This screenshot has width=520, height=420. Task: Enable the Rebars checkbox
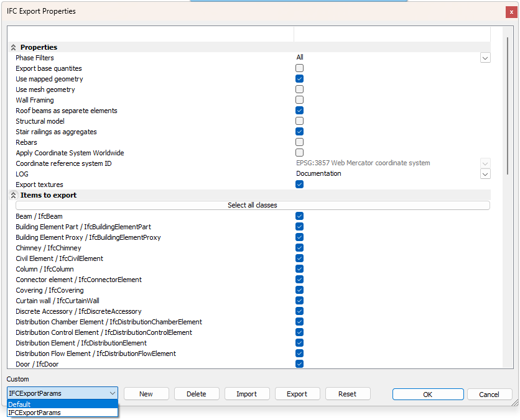point(299,142)
